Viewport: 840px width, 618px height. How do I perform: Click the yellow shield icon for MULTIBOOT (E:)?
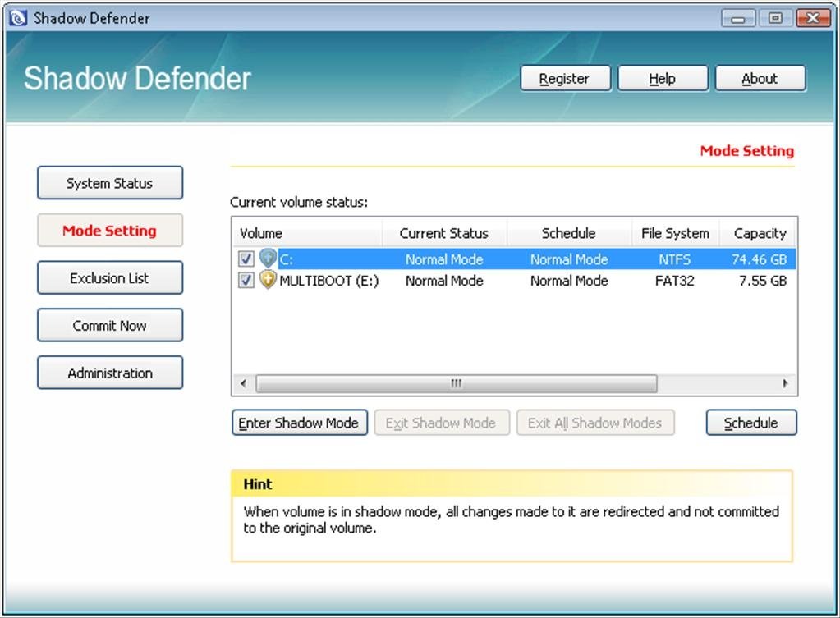coord(268,280)
